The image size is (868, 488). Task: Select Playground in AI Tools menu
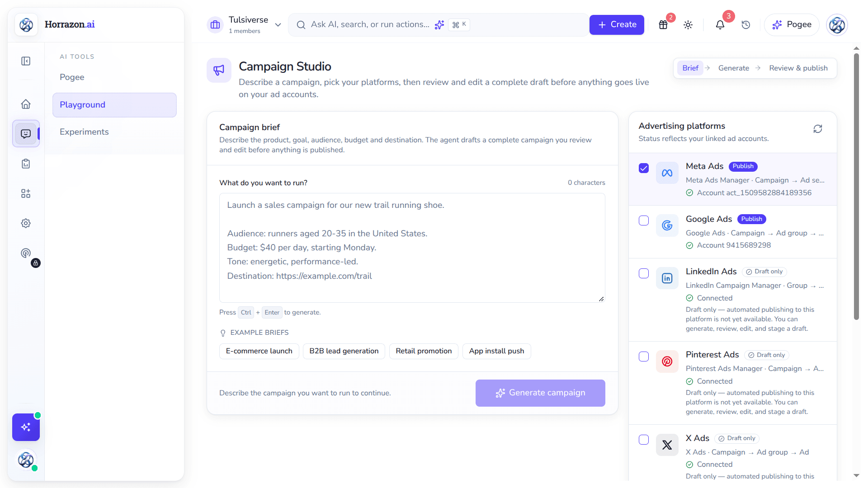pos(114,105)
